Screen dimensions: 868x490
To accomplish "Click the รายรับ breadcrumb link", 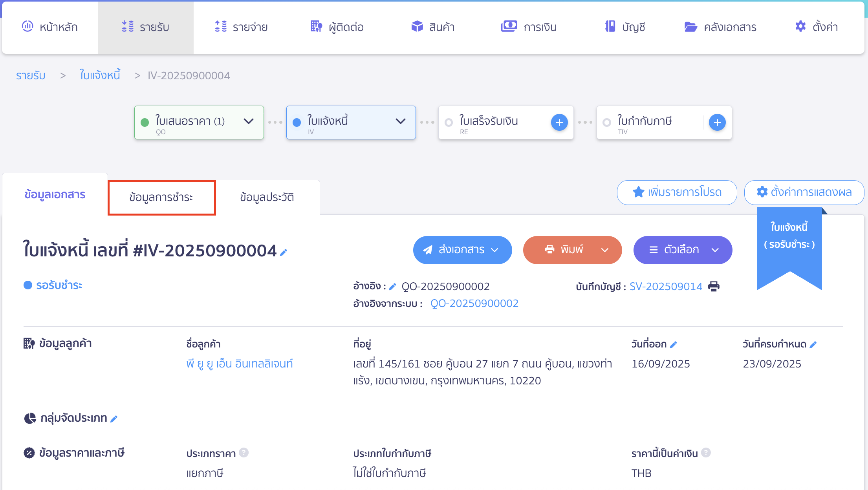I will 31,75.
